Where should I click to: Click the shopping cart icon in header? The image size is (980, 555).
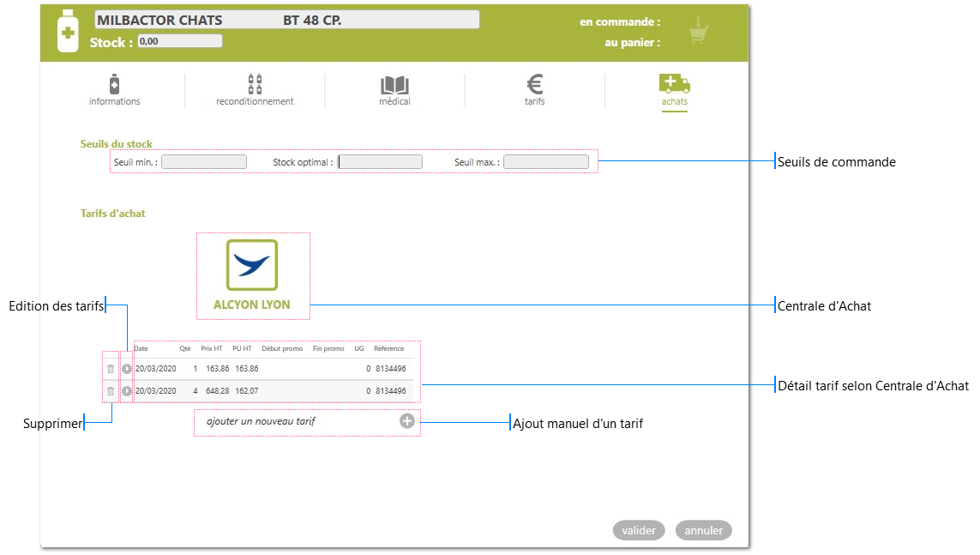point(699,31)
